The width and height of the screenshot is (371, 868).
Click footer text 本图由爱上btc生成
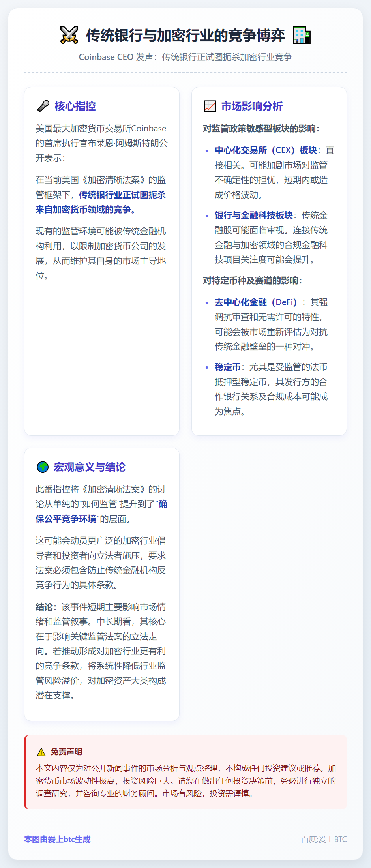coord(58,839)
